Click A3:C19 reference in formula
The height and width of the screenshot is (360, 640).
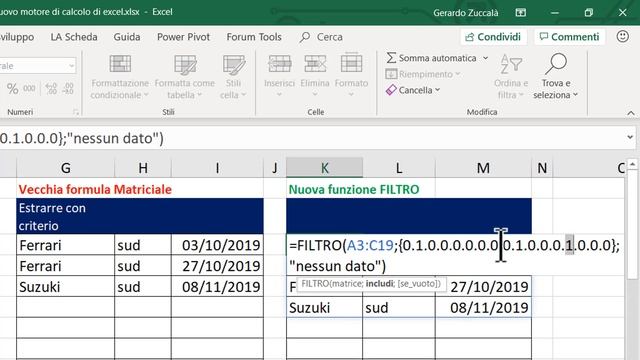click(x=369, y=245)
